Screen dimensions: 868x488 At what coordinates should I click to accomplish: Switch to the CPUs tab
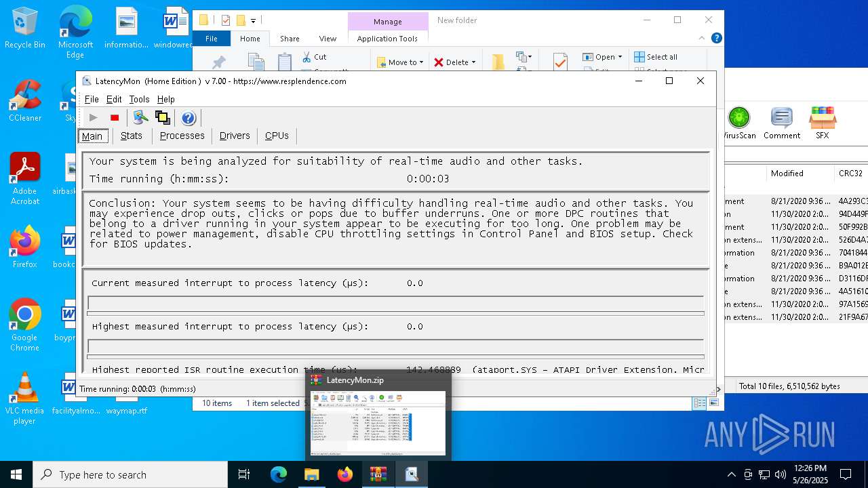coord(277,136)
